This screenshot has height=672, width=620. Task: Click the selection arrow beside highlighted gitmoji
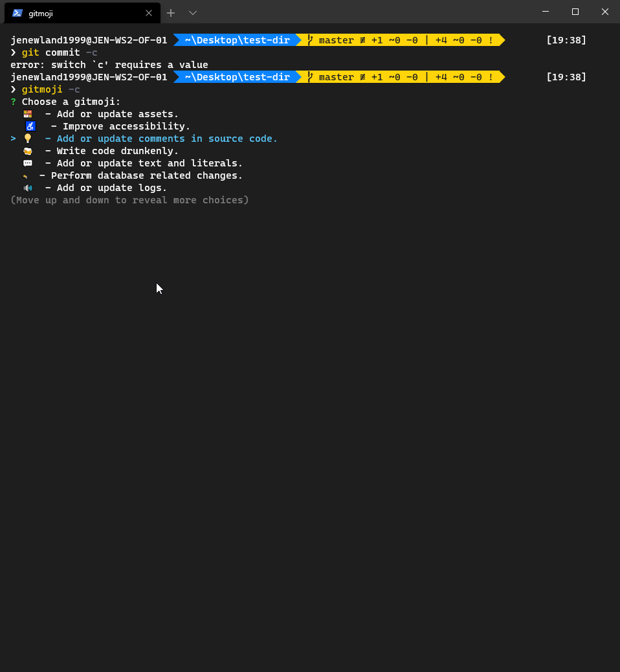tap(12, 138)
